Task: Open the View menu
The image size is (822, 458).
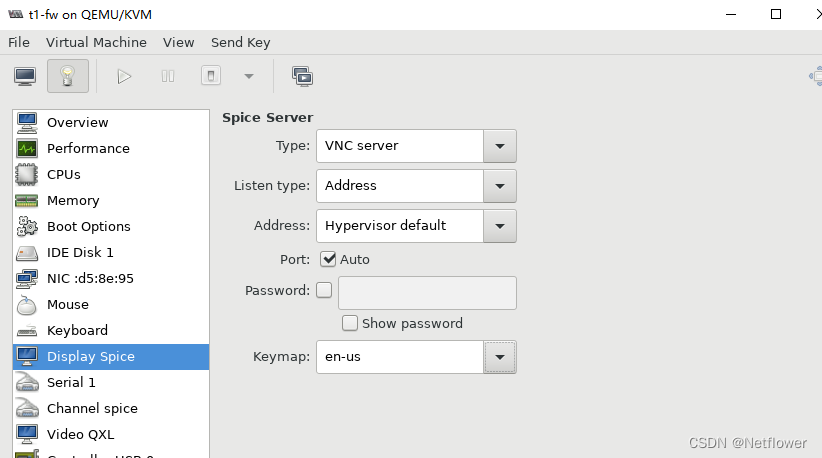Action: [x=178, y=42]
